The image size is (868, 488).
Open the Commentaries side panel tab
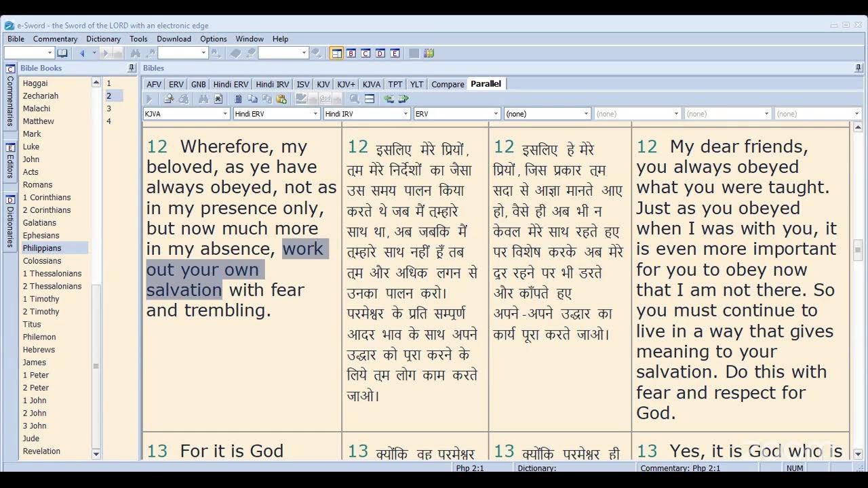pyautogui.click(x=10, y=96)
